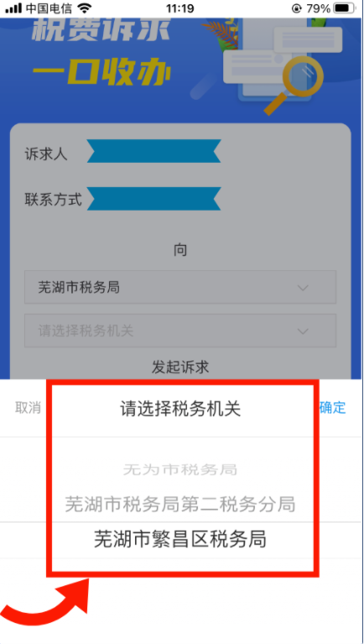Open the 芜湖市税务局 selection field
The height and width of the screenshot is (644, 364).
click(180, 288)
